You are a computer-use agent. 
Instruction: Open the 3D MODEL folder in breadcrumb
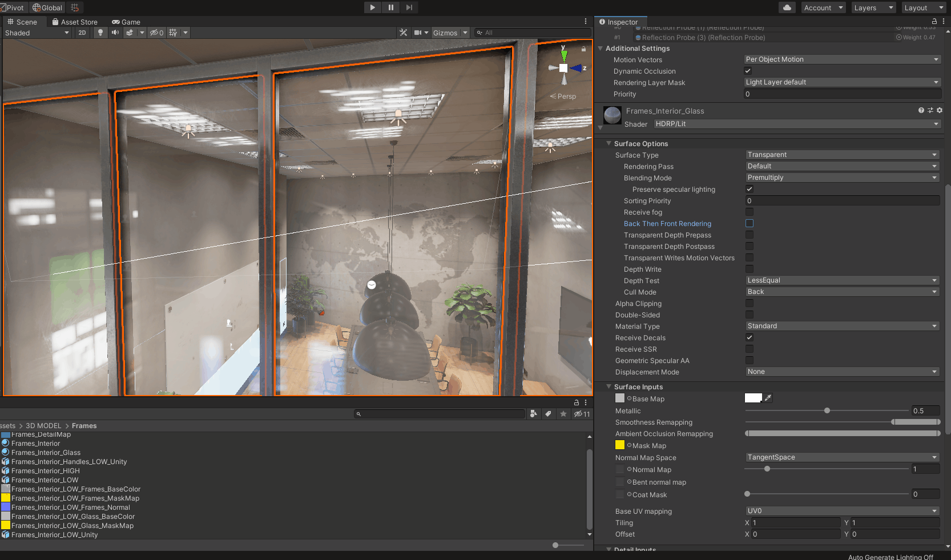pyautogui.click(x=43, y=425)
